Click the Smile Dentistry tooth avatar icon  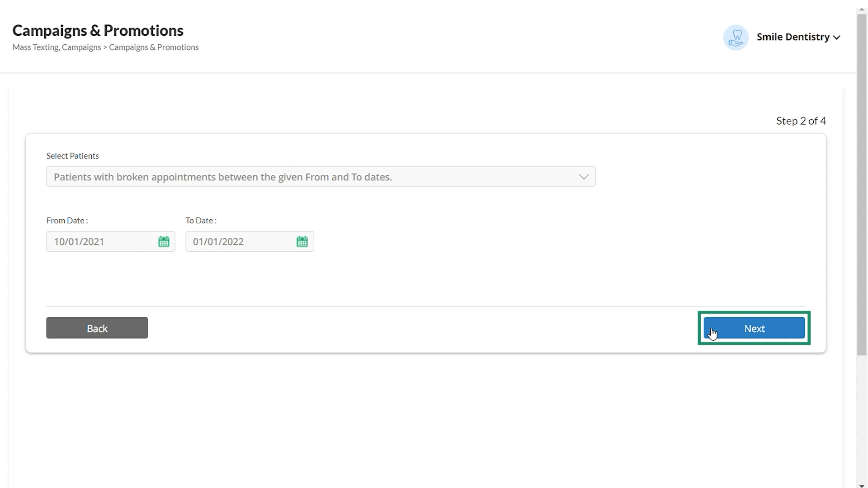736,38
